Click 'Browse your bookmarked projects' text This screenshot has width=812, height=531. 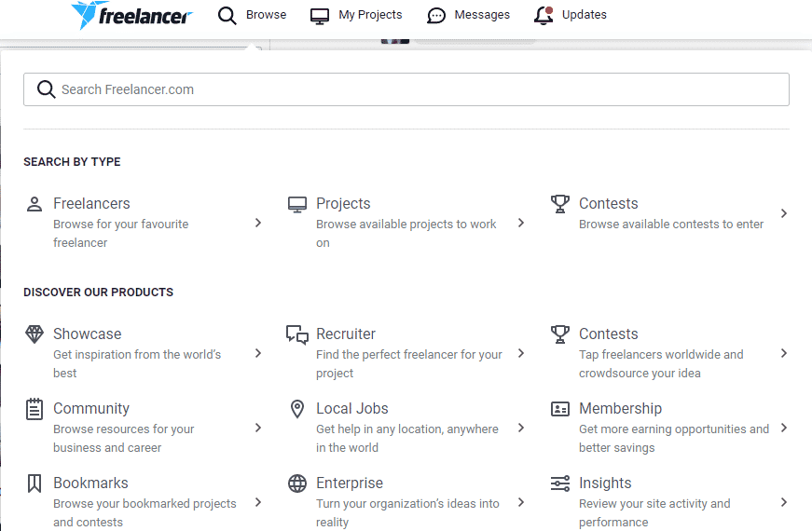coord(145,513)
